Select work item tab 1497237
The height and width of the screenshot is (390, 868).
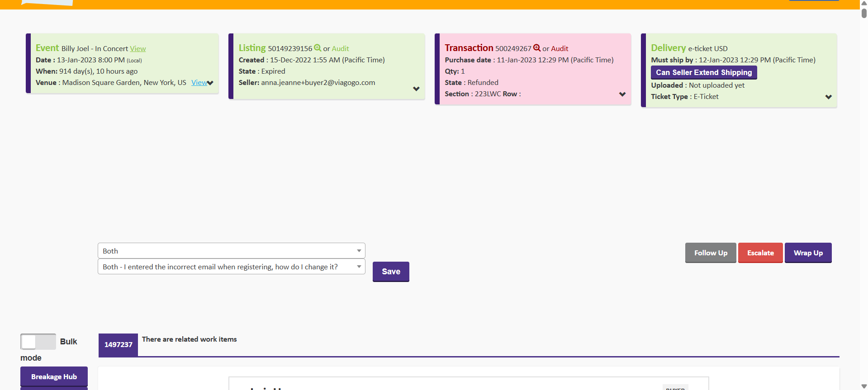coord(118,345)
